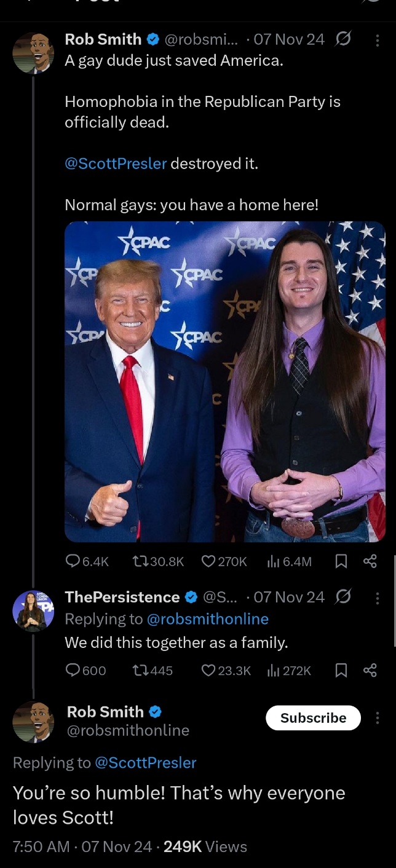Open three-dot menu next to Subscribe
396x868 pixels.
(377, 718)
